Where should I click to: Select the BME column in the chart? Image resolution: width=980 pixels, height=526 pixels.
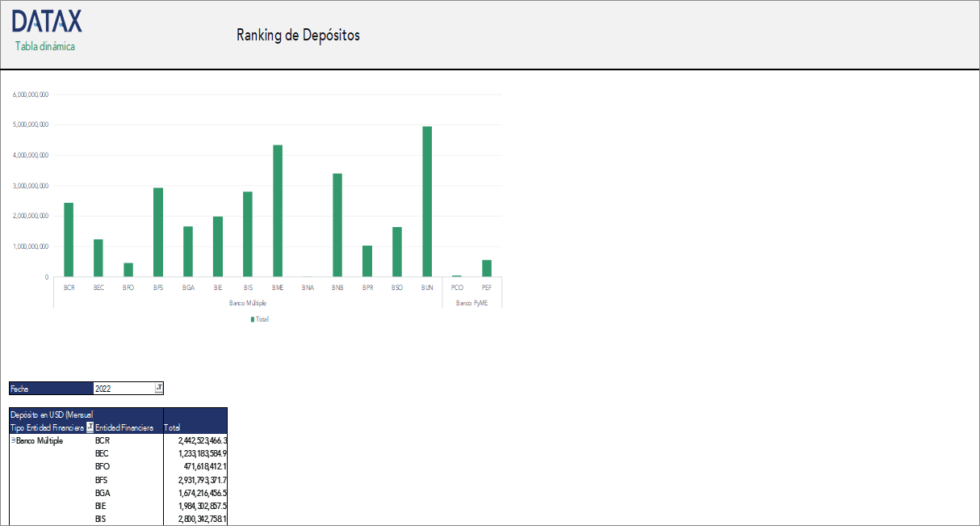[x=279, y=210]
